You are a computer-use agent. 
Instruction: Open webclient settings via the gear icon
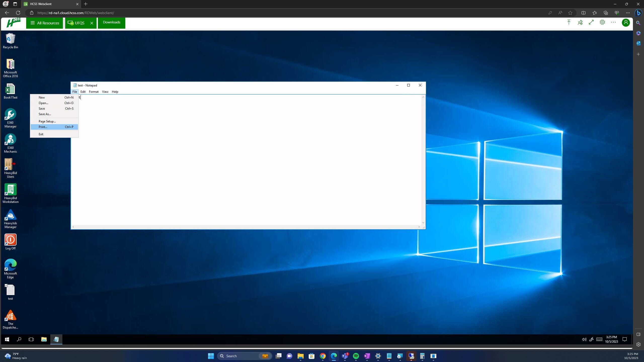point(602,22)
